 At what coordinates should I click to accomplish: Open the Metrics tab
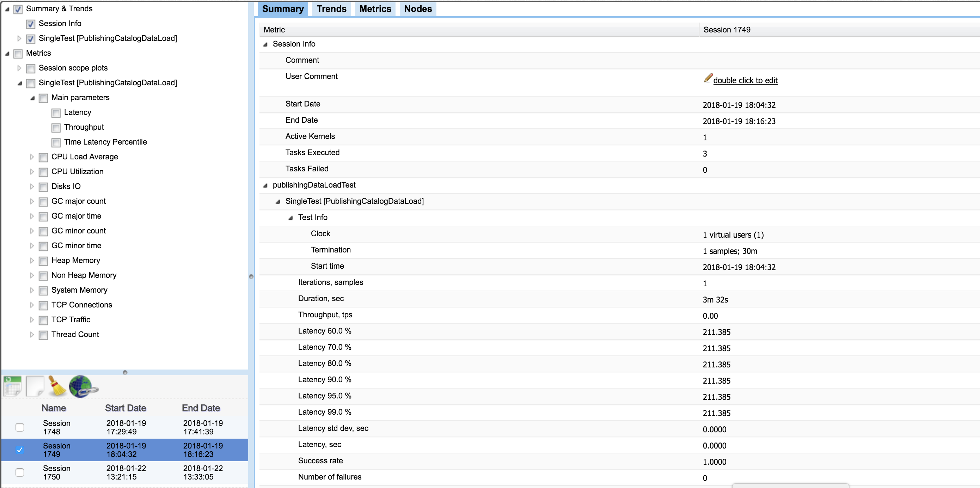click(x=375, y=9)
